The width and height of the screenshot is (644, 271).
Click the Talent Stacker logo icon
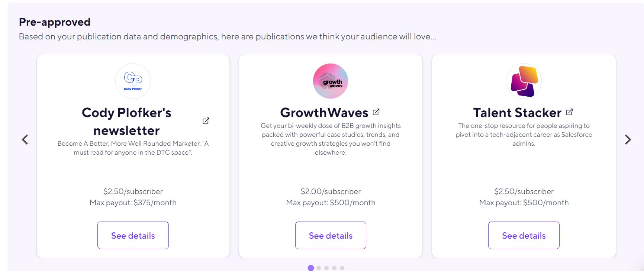524,81
